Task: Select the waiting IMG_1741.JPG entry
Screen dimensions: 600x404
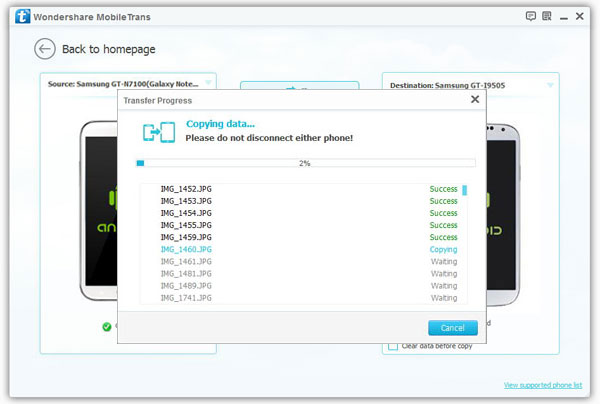Action: click(x=303, y=298)
